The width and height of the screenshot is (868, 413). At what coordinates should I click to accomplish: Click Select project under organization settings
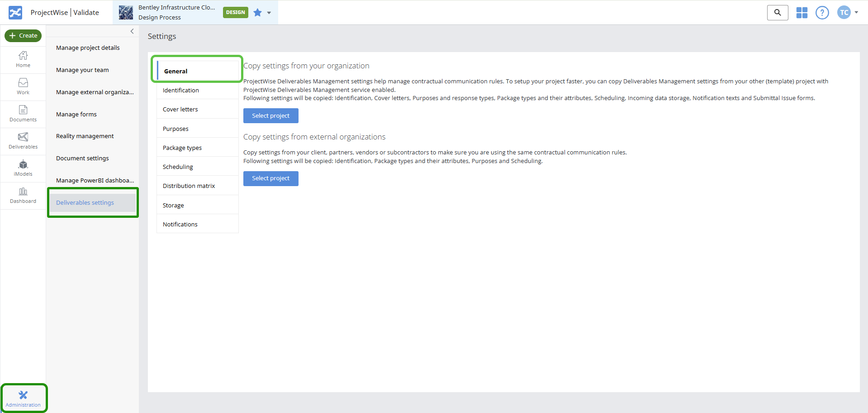270,115
